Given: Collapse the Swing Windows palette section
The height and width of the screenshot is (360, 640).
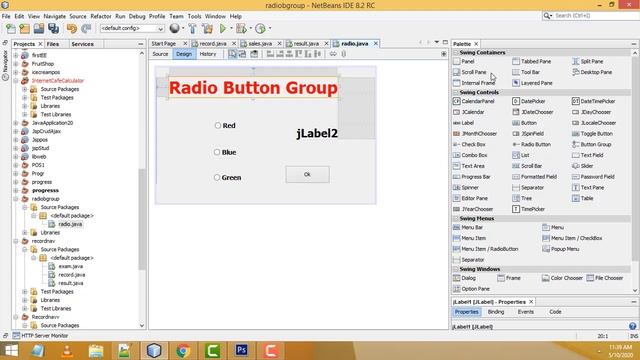Looking at the screenshot, I should point(456,269).
